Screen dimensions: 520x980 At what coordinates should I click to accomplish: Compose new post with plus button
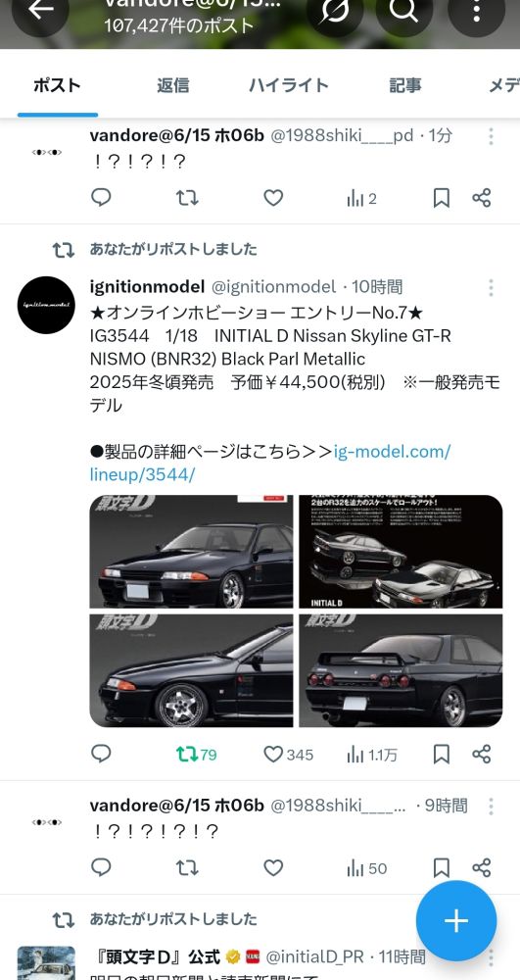(x=456, y=920)
